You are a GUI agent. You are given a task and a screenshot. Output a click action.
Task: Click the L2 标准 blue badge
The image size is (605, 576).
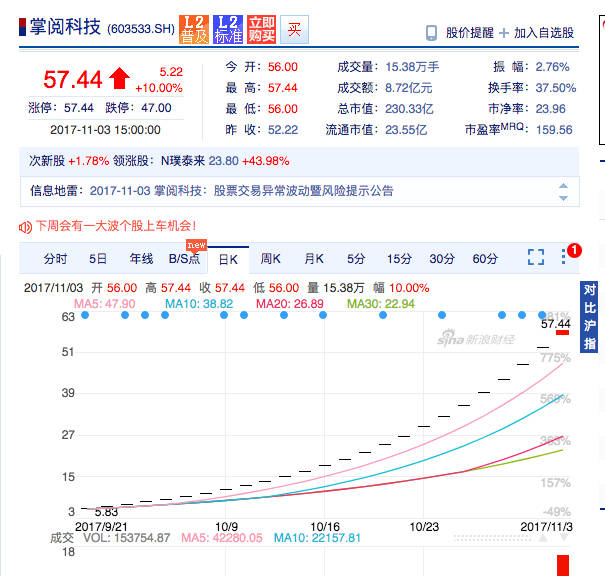click(228, 29)
